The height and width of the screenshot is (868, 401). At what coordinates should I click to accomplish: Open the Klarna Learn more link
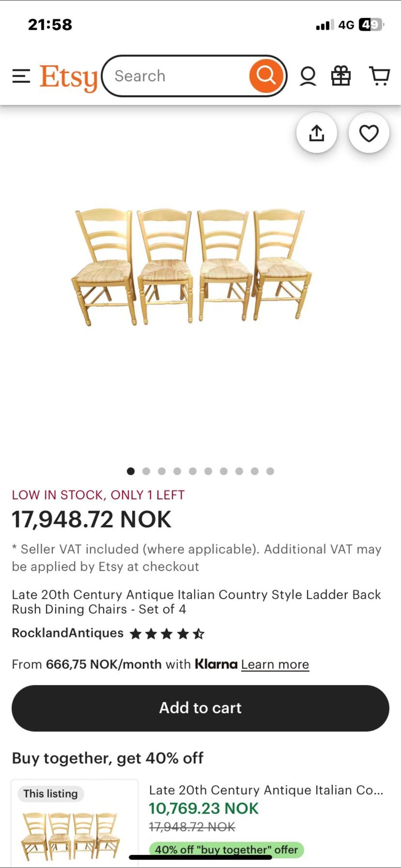pos(275,664)
